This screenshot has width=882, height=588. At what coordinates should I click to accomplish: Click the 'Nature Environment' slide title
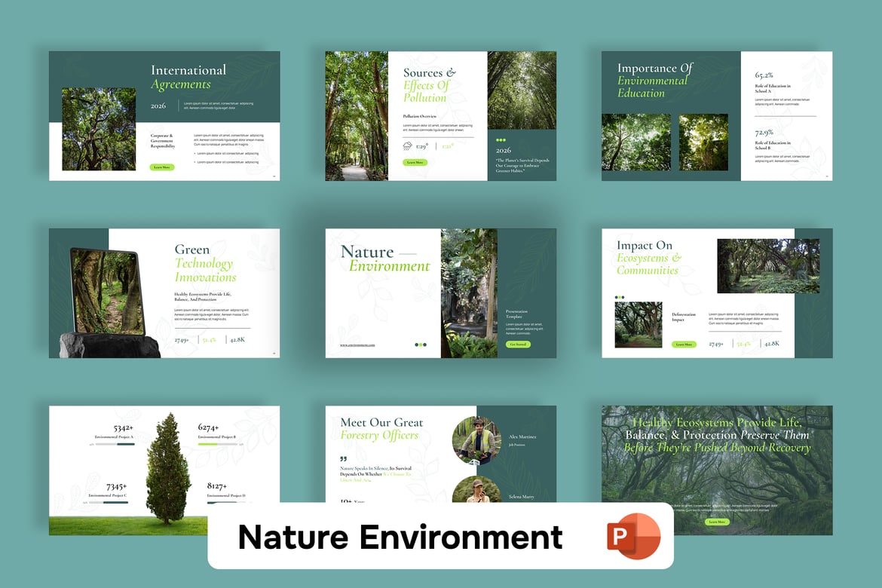point(385,259)
